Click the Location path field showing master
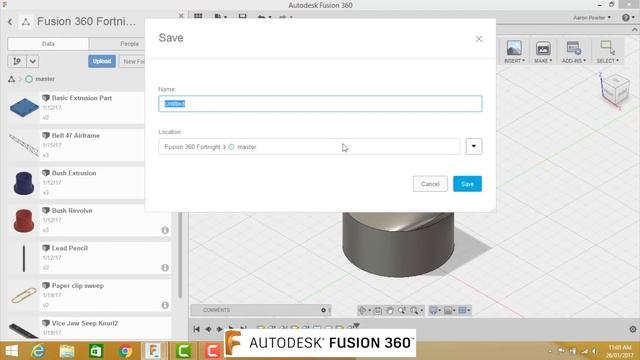 (309, 147)
